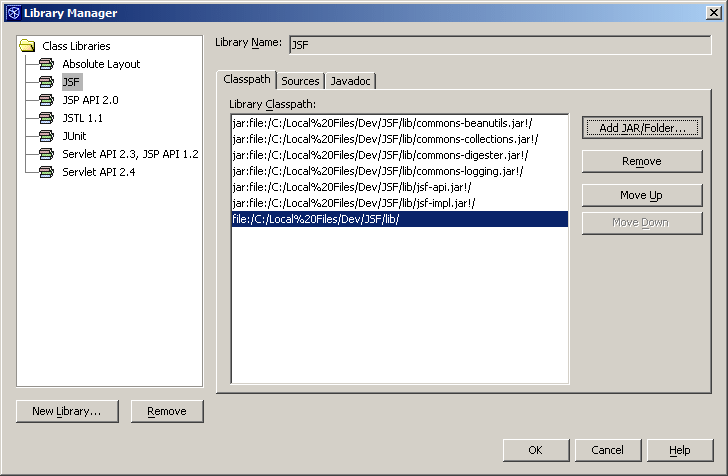The height and width of the screenshot is (476, 728).
Task: Select the Class Libraries root node
Action: pos(76,46)
